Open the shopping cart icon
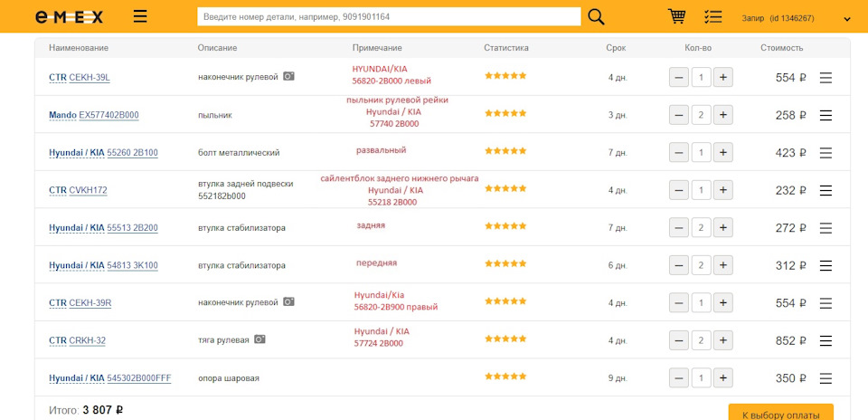Image resolution: width=868 pixels, height=420 pixels. 676,16
